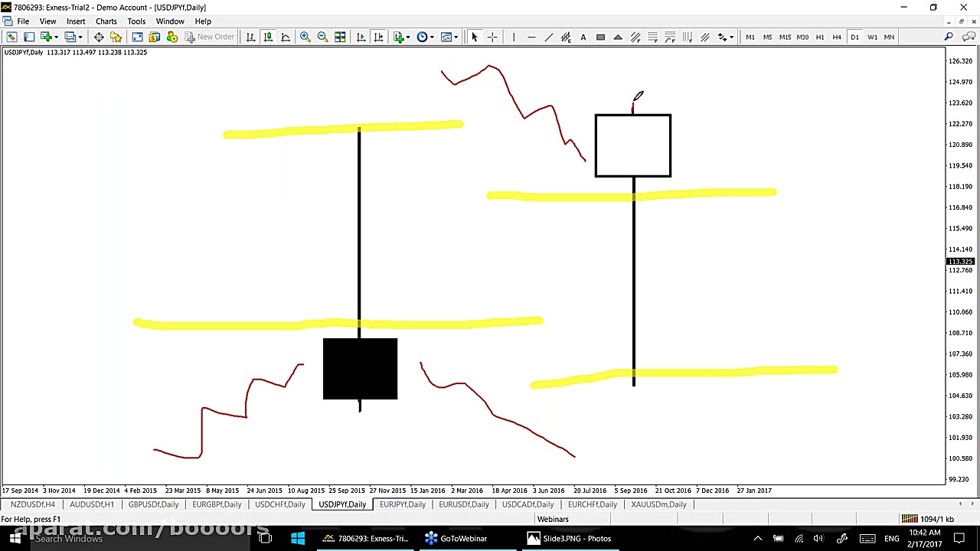Expand the Templates dropdown arrow

pos(456,37)
